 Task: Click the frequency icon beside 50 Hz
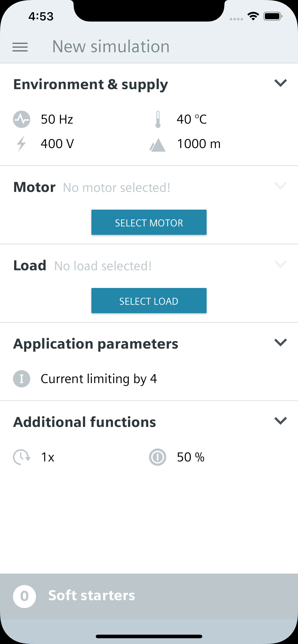click(21, 119)
